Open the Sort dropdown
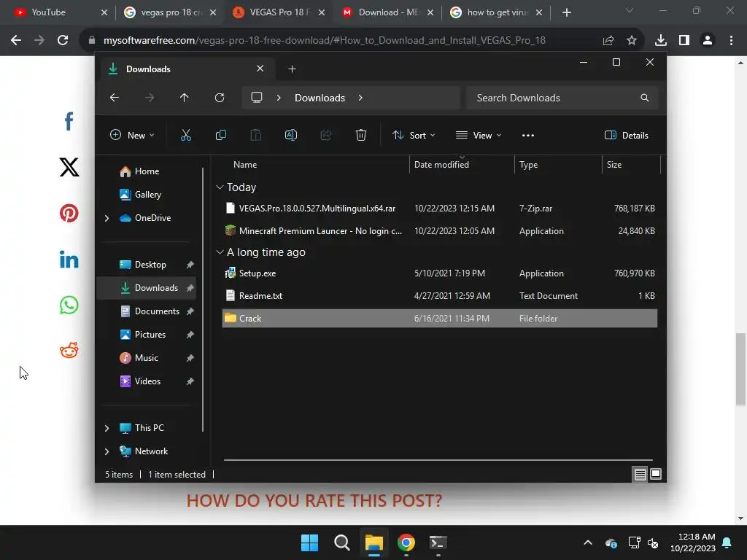Viewport: 747px width, 560px height. (x=414, y=135)
